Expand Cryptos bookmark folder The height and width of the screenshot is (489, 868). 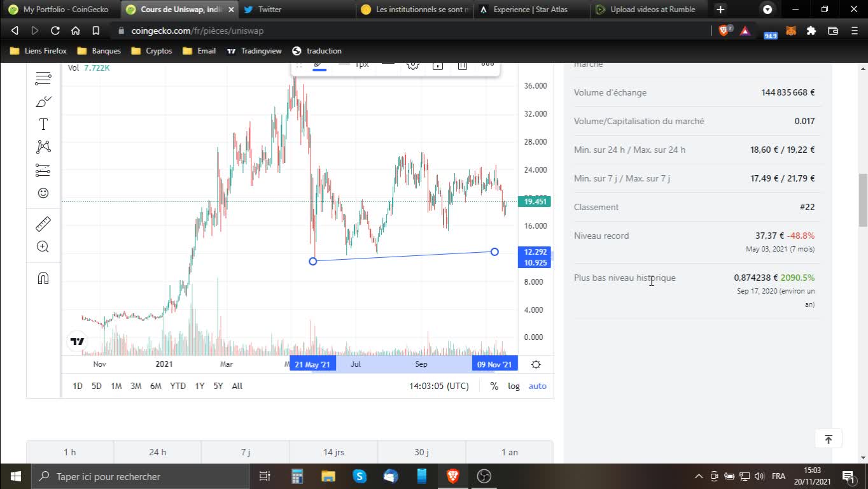(x=151, y=51)
